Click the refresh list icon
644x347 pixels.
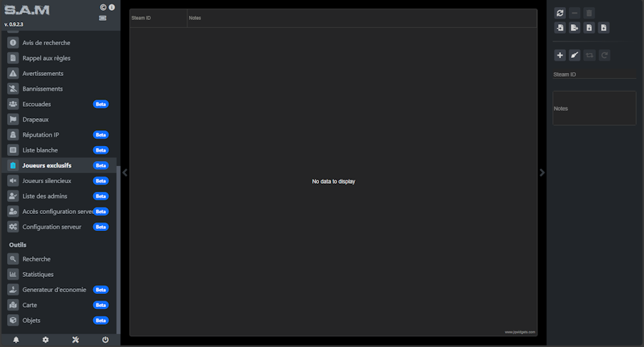click(560, 13)
